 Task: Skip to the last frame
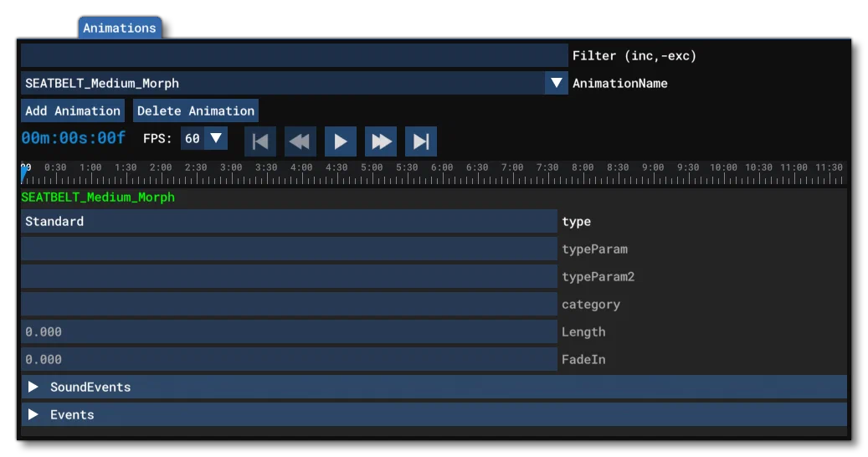(x=421, y=141)
